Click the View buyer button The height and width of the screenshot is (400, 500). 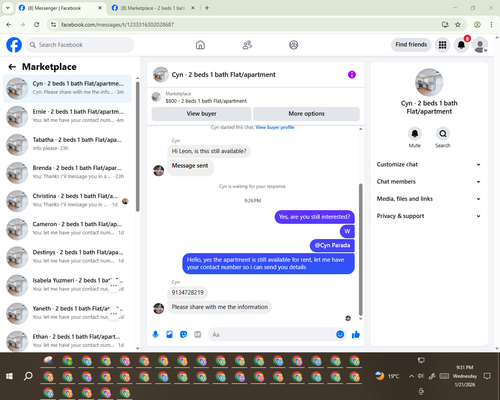pyautogui.click(x=201, y=114)
